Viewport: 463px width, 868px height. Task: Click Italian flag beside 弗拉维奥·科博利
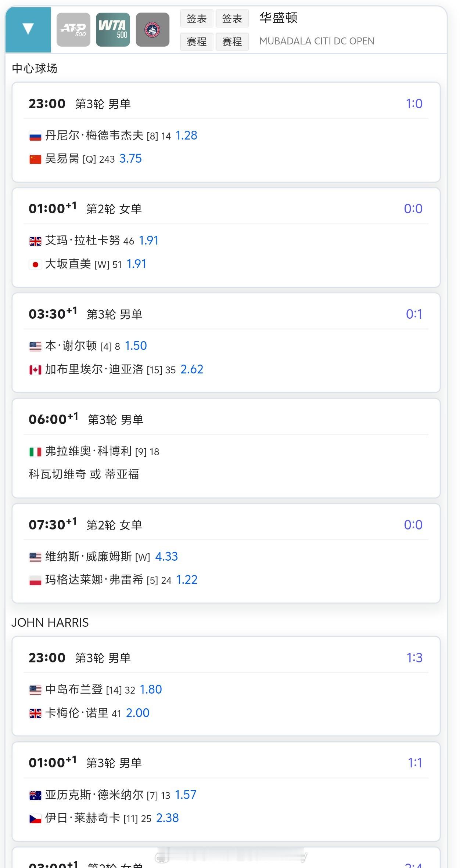click(35, 452)
